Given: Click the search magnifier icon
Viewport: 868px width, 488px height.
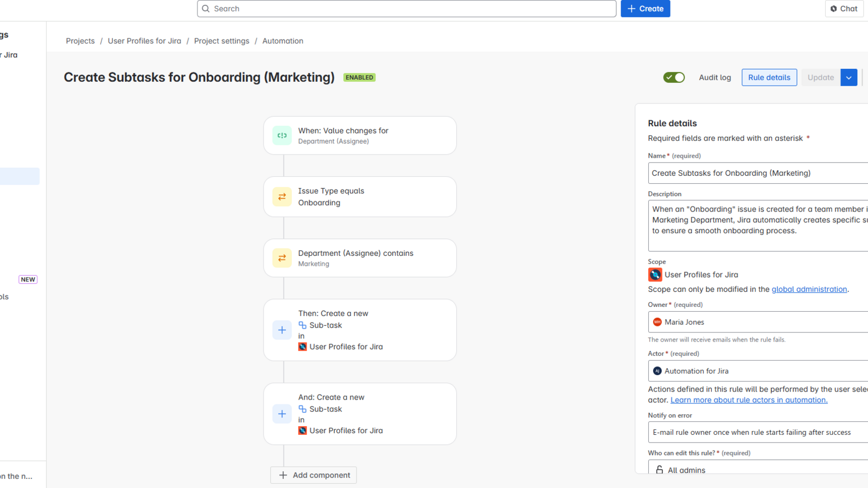Looking at the screenshot, I should pyautogui.click(x=206, y=9).
